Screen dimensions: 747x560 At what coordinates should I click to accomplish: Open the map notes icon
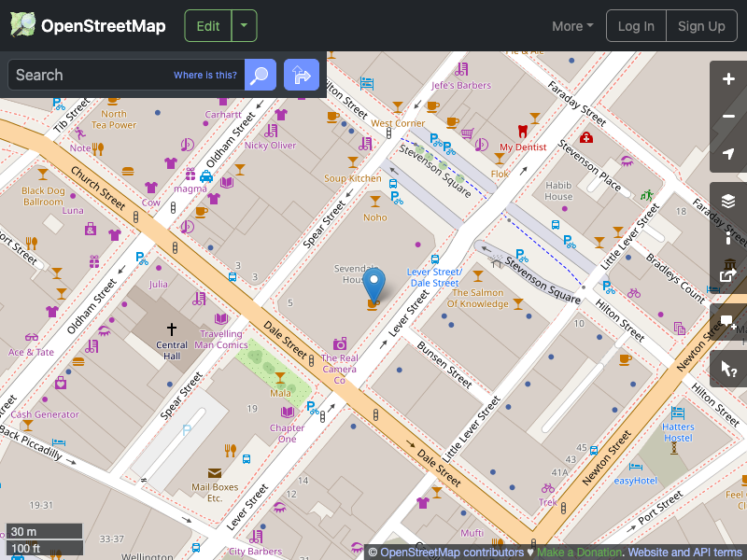(x=728, y=322)
